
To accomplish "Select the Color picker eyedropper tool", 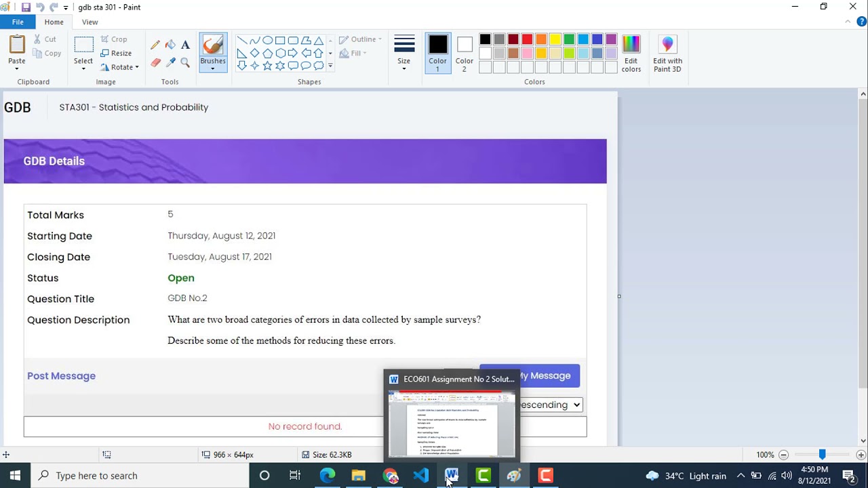I will click(x=170, y=62).
